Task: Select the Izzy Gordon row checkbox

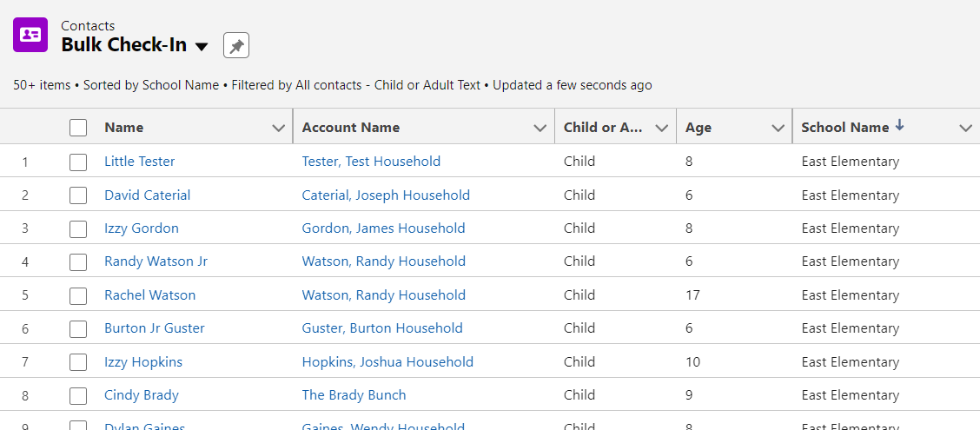Action: (x=78, y=228)
